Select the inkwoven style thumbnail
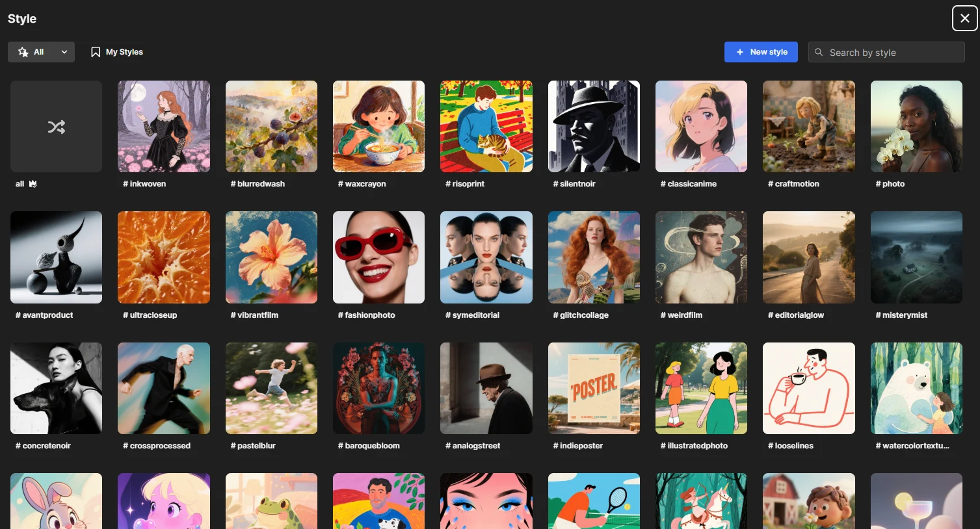 pyautogui.click(x=164, y=126)
